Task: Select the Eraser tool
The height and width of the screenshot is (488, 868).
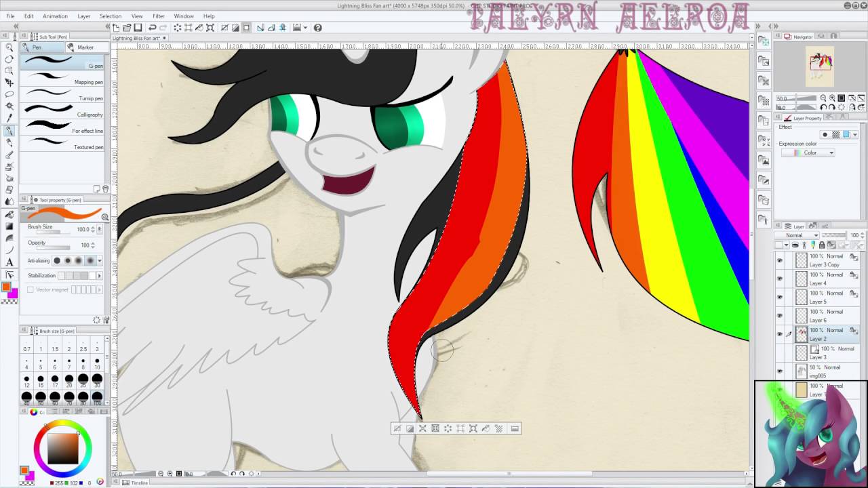Action: [9, 190]
